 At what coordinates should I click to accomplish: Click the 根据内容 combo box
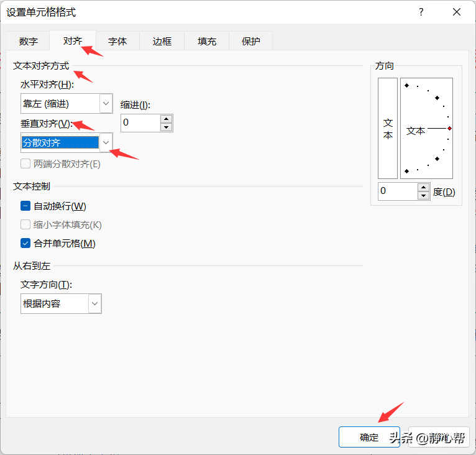61,303
